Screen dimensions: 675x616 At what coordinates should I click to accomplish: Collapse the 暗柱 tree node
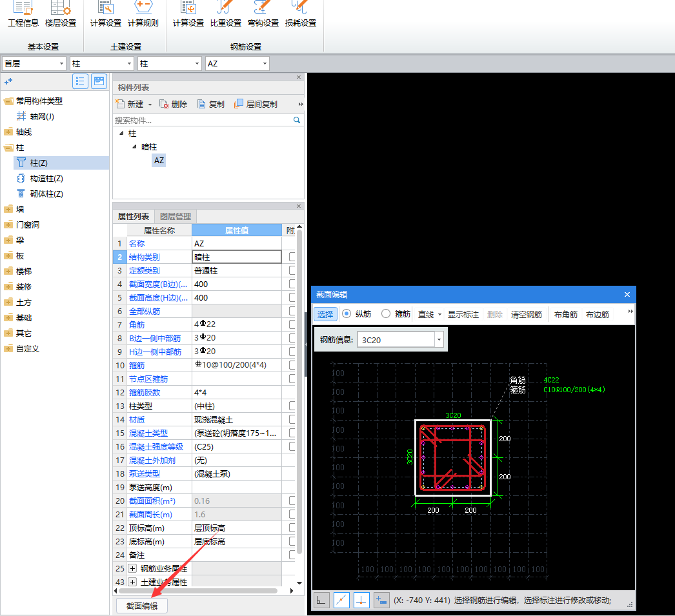coord(134,146)
